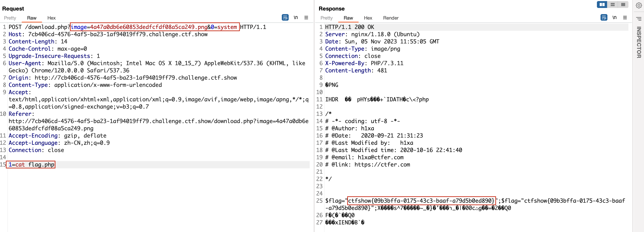
Task: Click the request Content-Type urlencoded header
Action: click(85, 85)
